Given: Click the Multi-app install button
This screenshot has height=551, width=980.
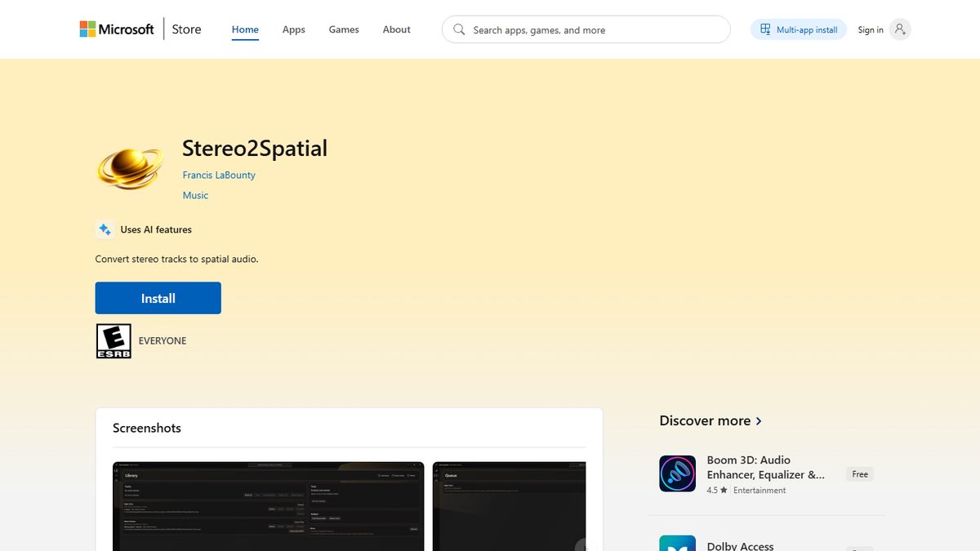Looking at the screenshot, I should 799,29.
